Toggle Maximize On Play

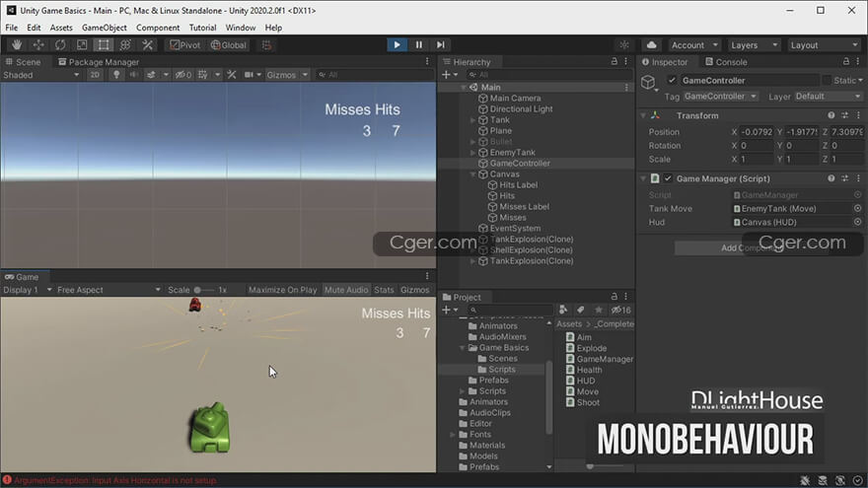click(x=282, y=290)
